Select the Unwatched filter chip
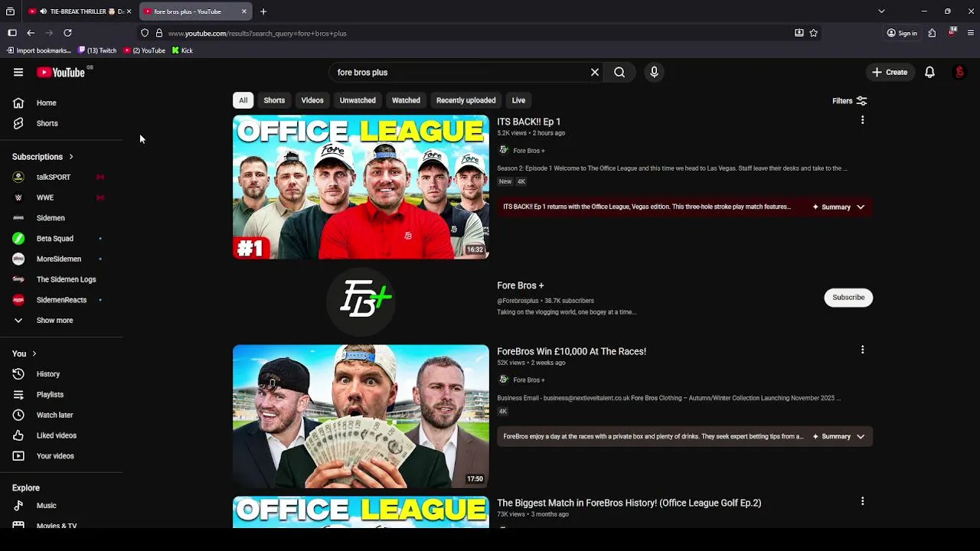 [x=358, y=100]
